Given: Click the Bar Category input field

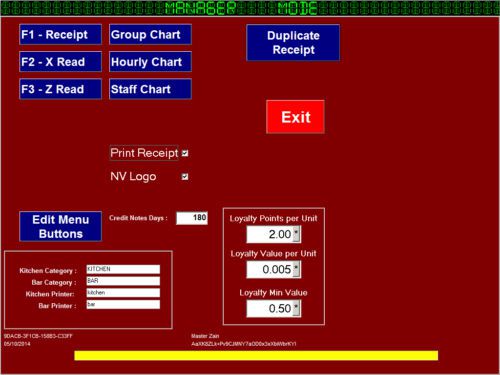Looking at the screenshot, I should (x=123, y=281).
